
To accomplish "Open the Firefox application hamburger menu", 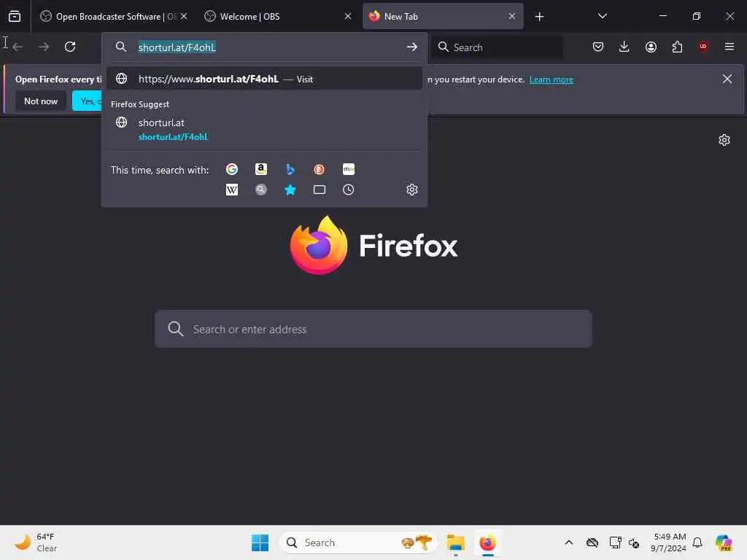I will [729, 47].
